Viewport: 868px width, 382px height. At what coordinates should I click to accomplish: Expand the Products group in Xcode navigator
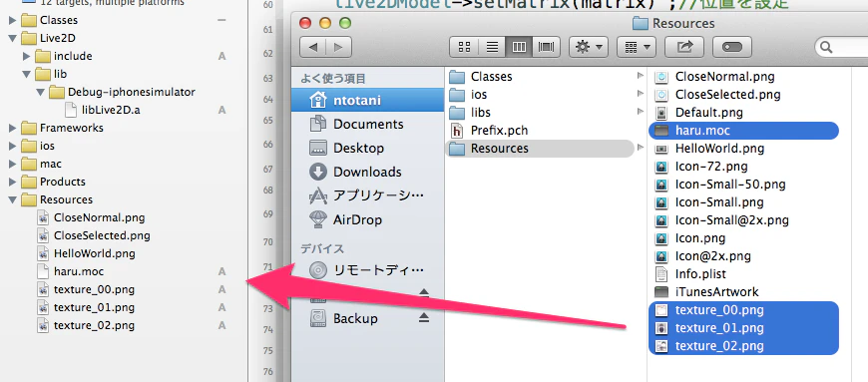click(x=12, y=182)
